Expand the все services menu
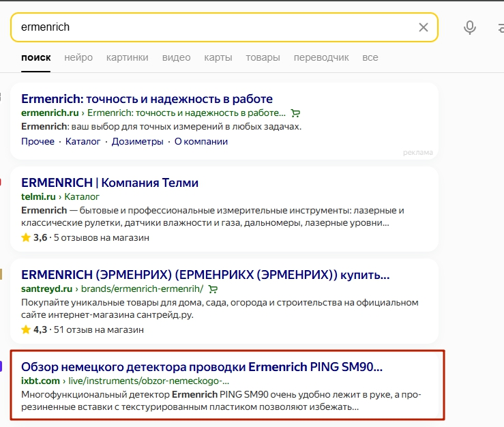The width and height of the screenshot is (504, 427). (x=370, y=57)
